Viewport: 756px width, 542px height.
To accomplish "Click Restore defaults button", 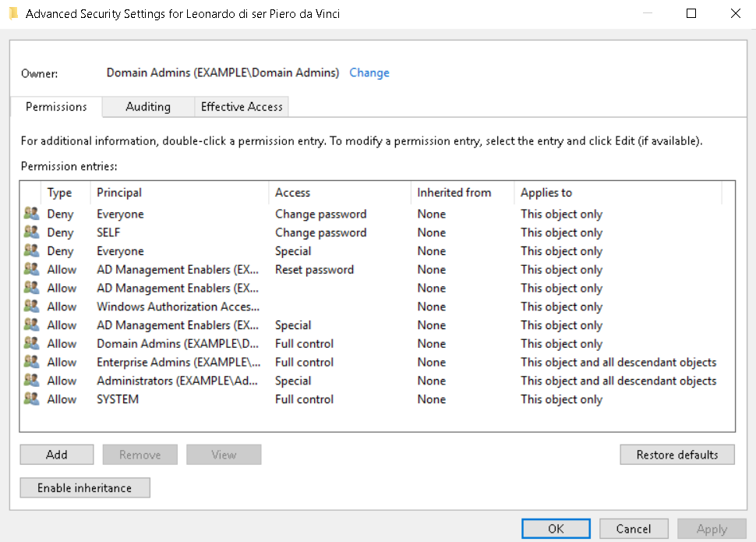I will point(677,455).
